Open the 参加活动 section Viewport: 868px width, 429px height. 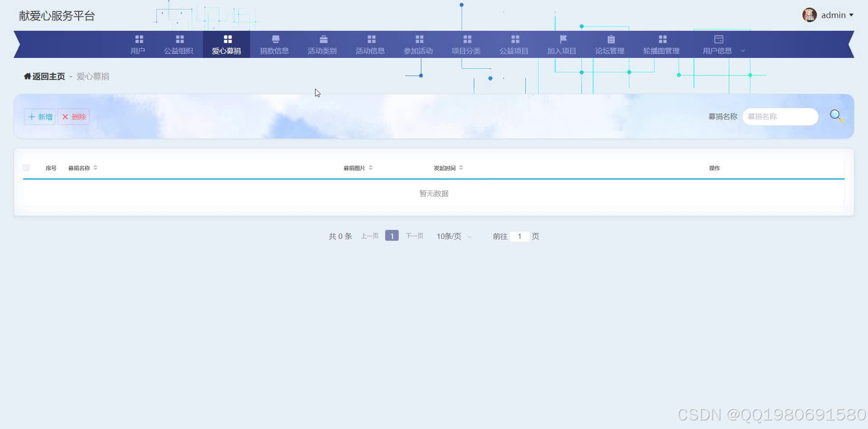(418, 44)
